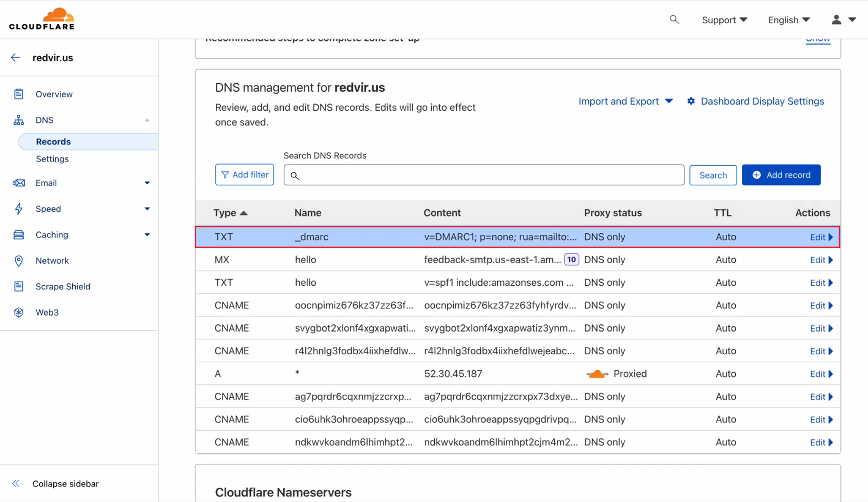Select Records under DNS
This screenshot has height=502, width=868.
[53, 142]
